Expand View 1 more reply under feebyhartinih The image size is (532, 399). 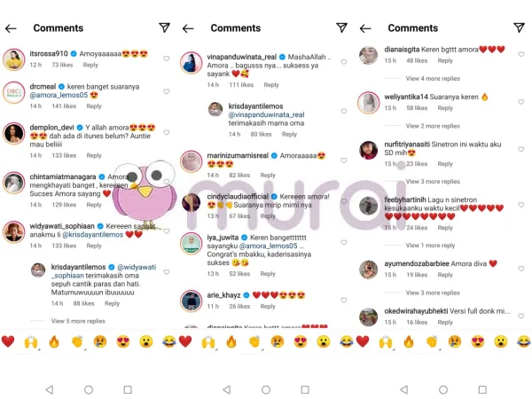[x=430, y=246]
